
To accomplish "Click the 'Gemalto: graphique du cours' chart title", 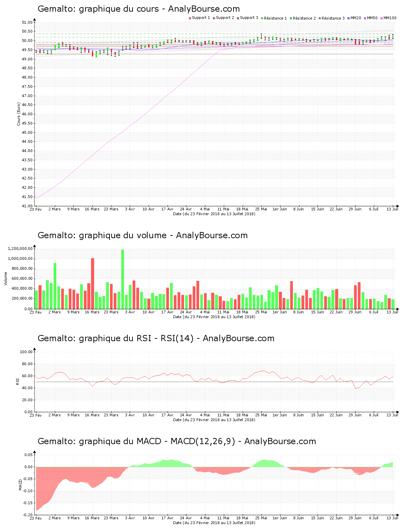I will (139, 9).
